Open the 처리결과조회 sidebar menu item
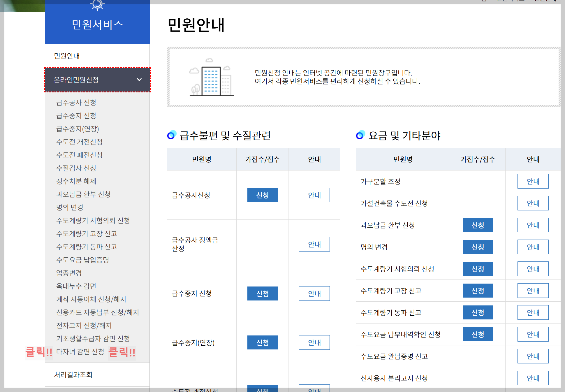 (73, 375)
